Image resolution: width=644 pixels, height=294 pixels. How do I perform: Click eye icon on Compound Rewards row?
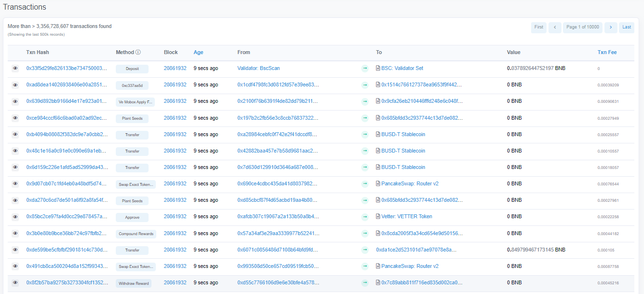pyautogui.click(x=15, y=233)
